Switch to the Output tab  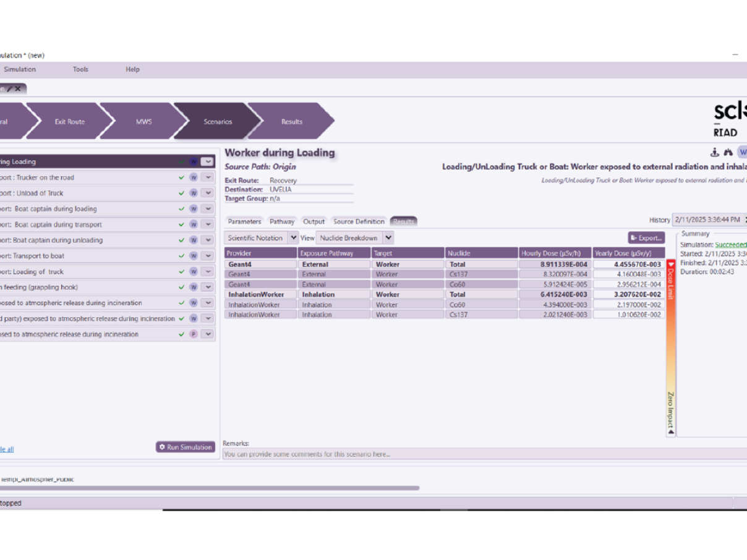tap(314, 221)
